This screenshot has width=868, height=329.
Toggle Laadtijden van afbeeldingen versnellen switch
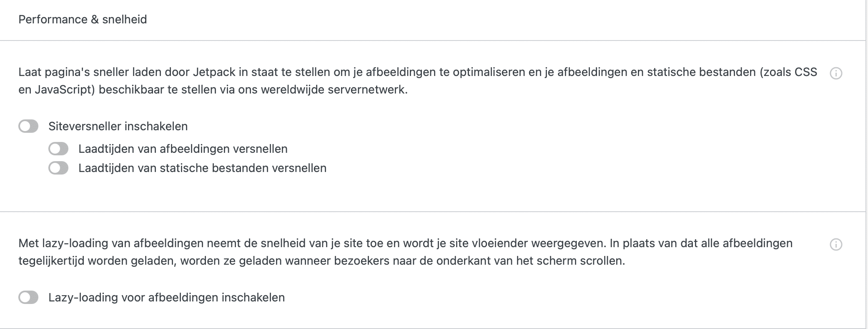(58, 149)
